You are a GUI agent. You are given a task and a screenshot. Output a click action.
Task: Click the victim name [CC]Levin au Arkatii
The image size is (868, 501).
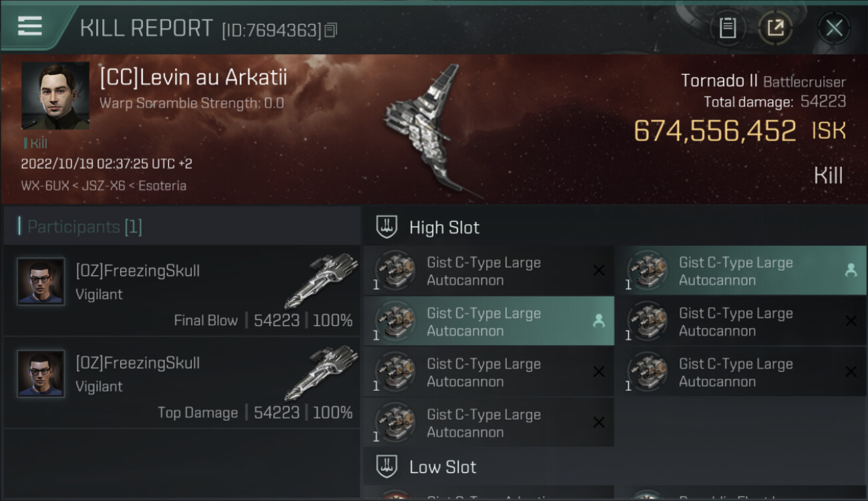194,77
